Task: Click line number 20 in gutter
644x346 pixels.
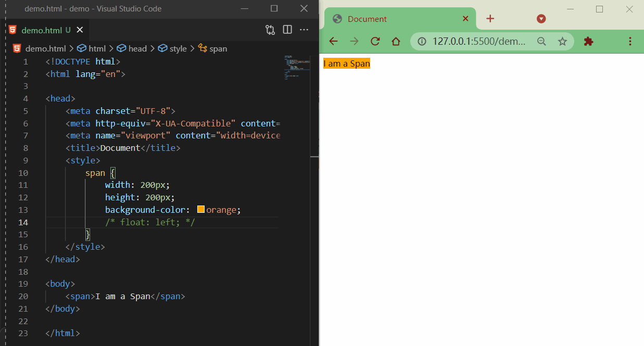Action: (x=23, y=297)
